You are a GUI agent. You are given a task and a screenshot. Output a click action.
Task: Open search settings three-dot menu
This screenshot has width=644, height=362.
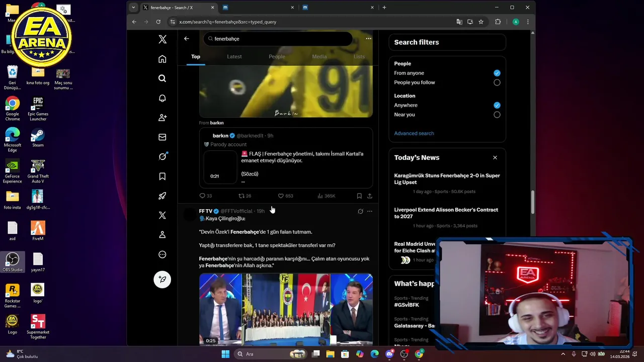pos(368,39)
